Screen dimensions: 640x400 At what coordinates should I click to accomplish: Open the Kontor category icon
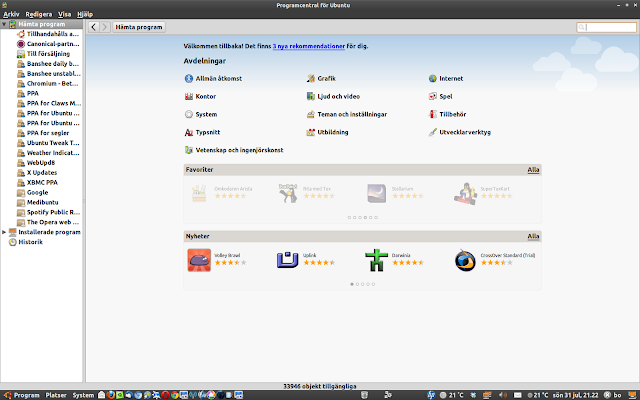click(x=189, y=96)
